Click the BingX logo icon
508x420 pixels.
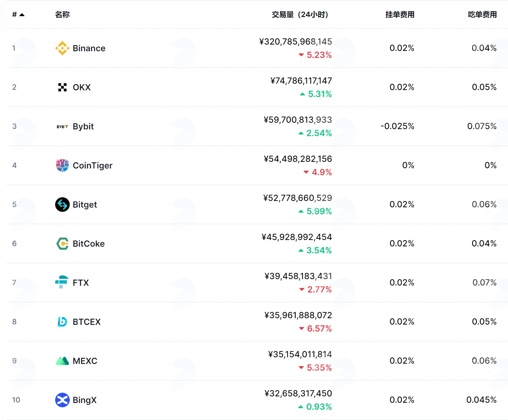62,400
